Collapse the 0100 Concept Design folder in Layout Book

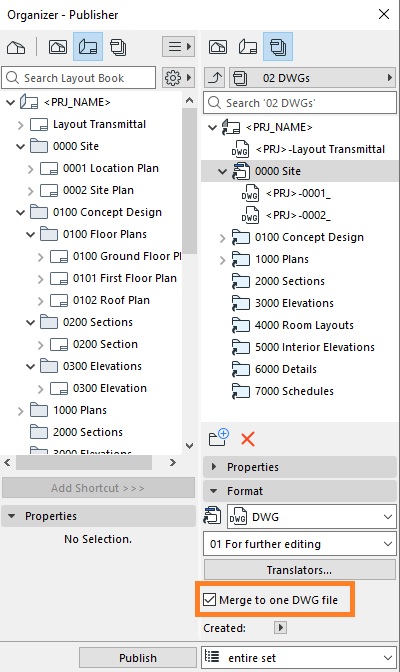pos(20,212)
